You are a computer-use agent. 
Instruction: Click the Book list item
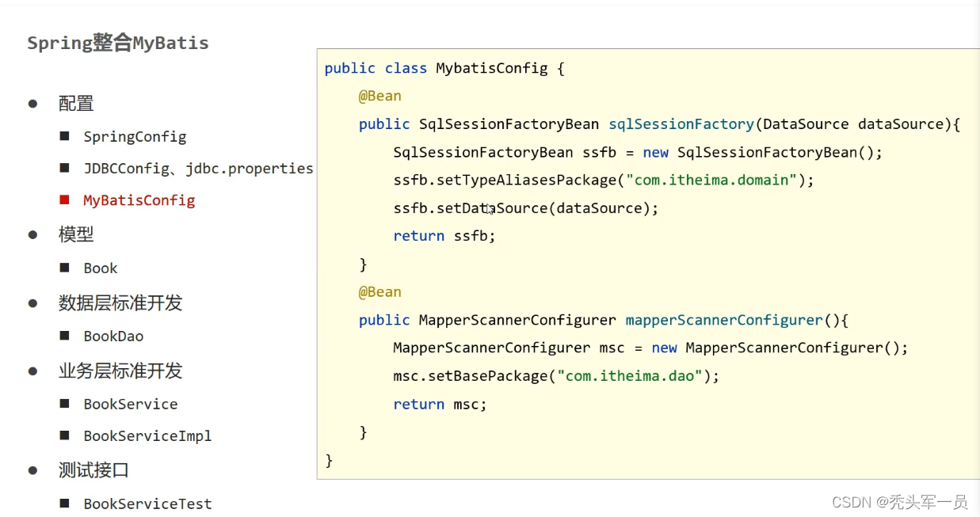(x=101, y=268)
